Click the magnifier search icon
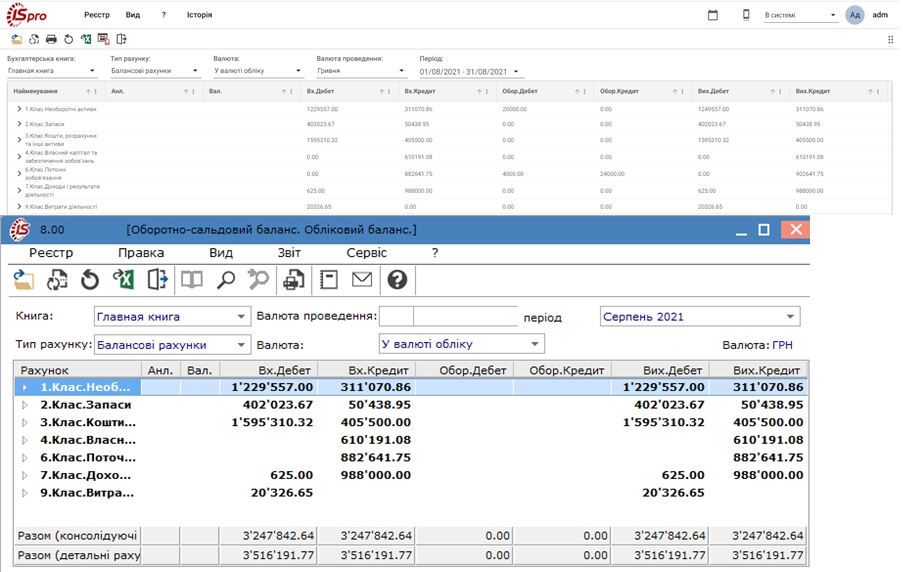903x572 pixels. pyautogui.click(x=225, y=280)
